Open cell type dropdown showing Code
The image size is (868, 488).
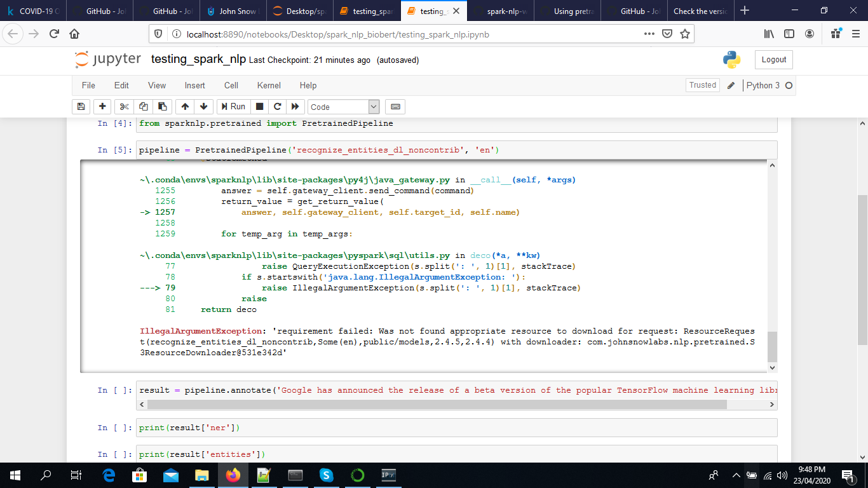[x=344, y=107]
